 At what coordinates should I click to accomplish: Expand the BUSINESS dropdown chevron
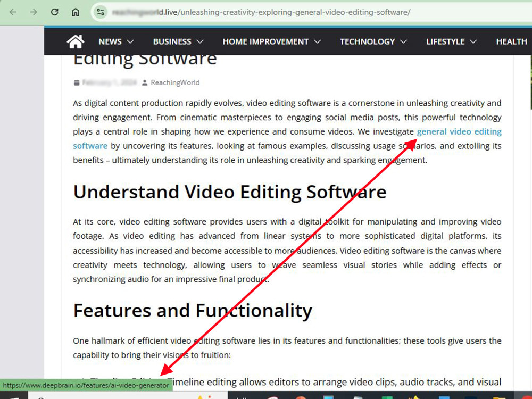coord(200,41)
